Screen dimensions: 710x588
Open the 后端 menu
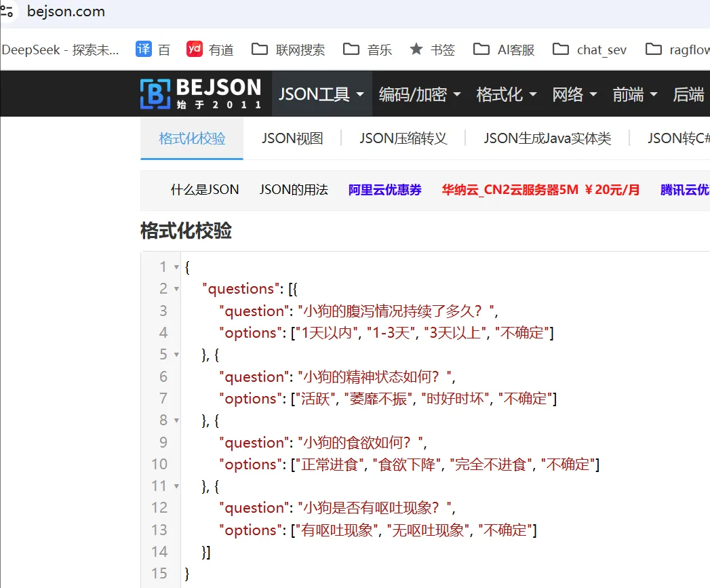click(688, 94)
